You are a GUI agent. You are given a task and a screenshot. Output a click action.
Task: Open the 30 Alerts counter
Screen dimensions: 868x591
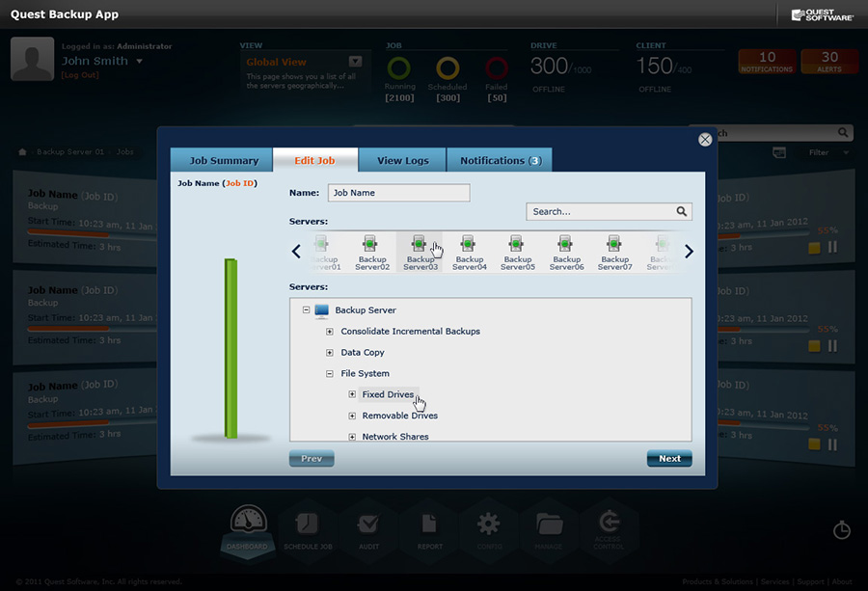pos(829,62)
